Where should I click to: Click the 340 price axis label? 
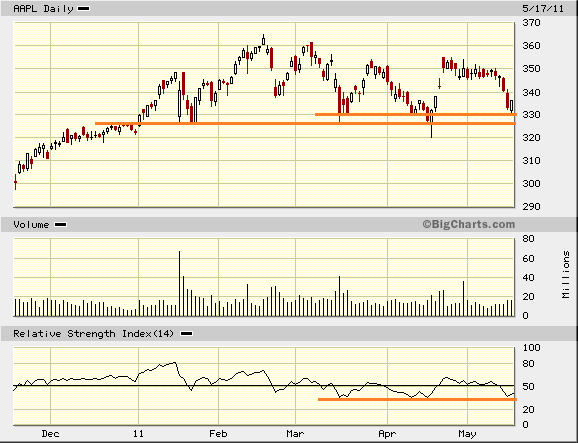(x=531, y=92)
